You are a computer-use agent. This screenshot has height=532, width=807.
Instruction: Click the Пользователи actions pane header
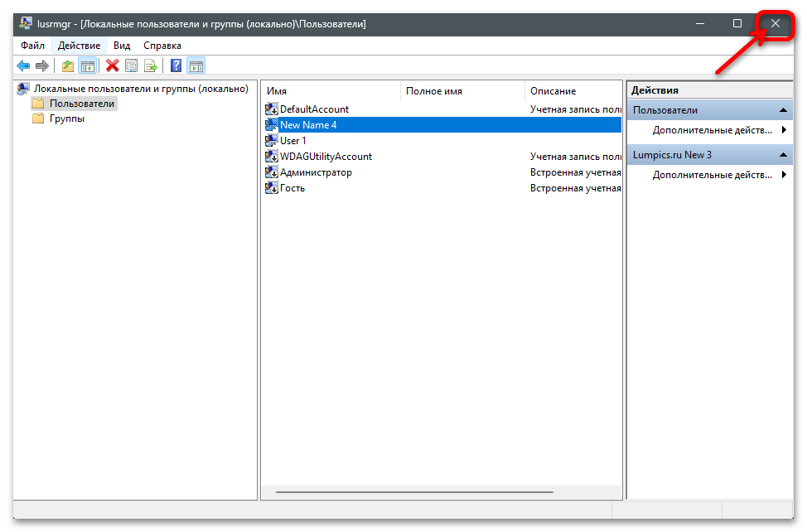pyautogui.click(x=710, y=110)
